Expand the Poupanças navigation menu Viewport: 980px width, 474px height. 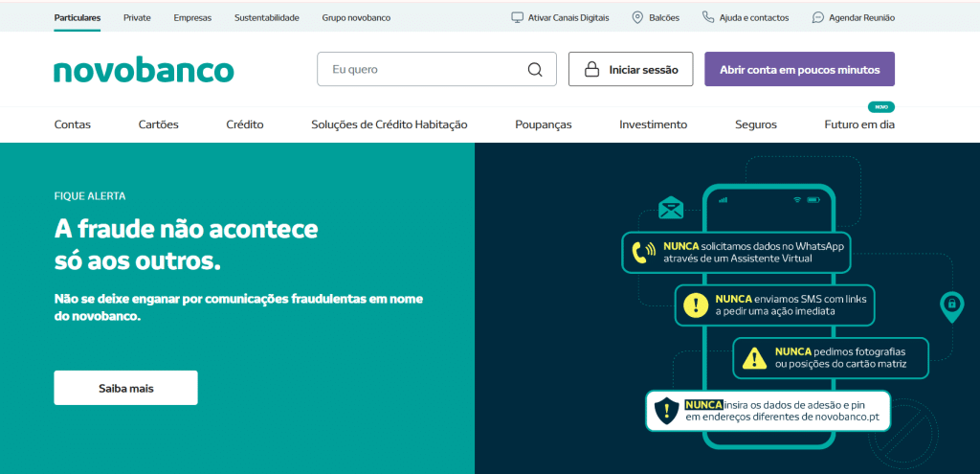(543, 124)
